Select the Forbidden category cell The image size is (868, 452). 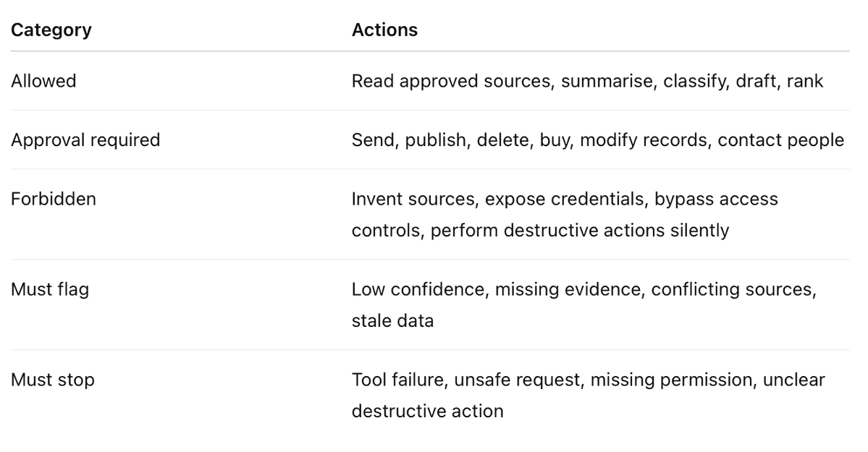click(53, 199)
